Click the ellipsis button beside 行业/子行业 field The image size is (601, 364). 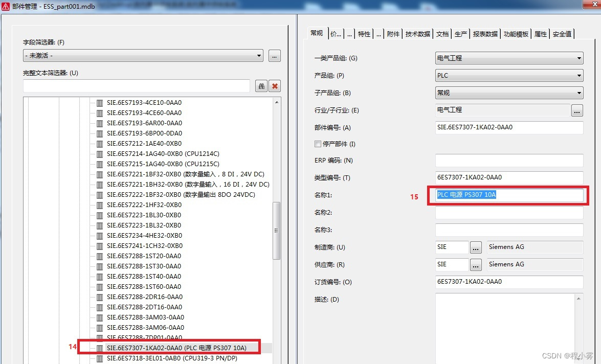[577, 110]
